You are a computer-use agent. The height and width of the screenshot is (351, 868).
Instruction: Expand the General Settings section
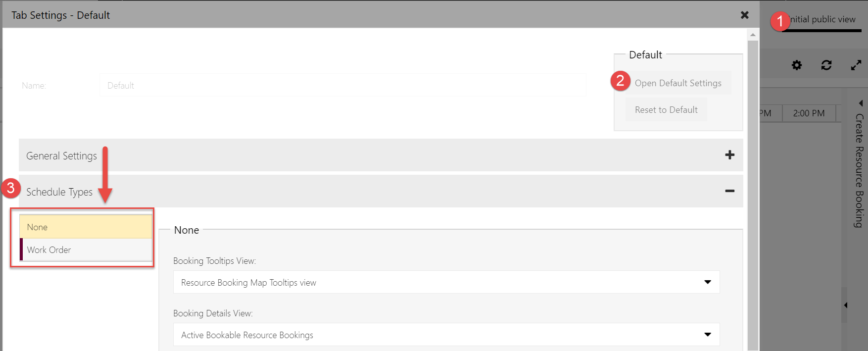coord(729,155)
